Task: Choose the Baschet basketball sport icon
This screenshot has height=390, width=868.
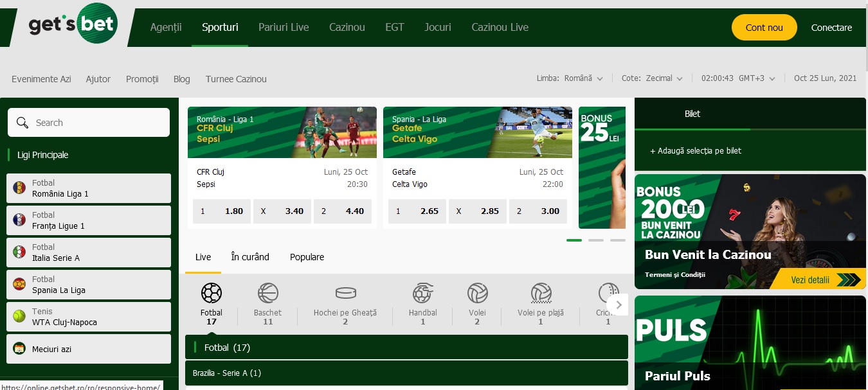Action: [x=268, y=294]
